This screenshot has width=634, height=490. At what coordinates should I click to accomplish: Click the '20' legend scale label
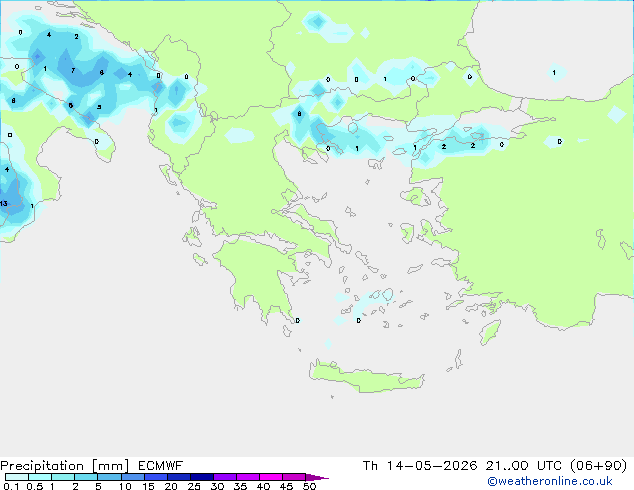coord(171,486)
